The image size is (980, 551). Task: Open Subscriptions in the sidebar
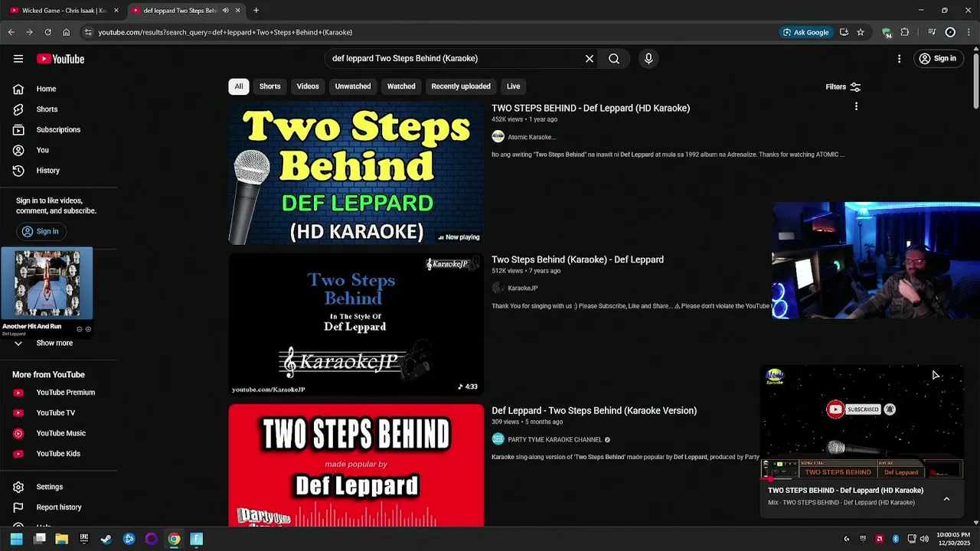tap(59, 129)
